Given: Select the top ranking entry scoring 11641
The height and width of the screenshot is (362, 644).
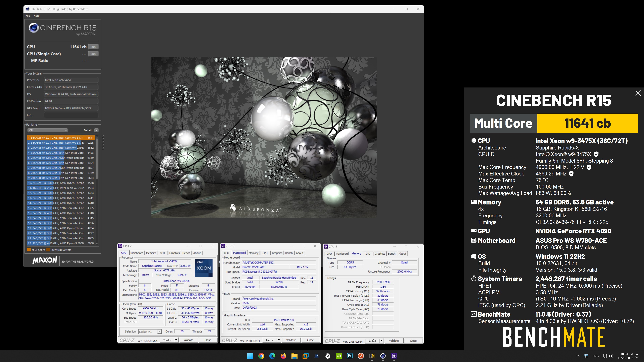Looking at the screenshot, I should click(61, 138).
